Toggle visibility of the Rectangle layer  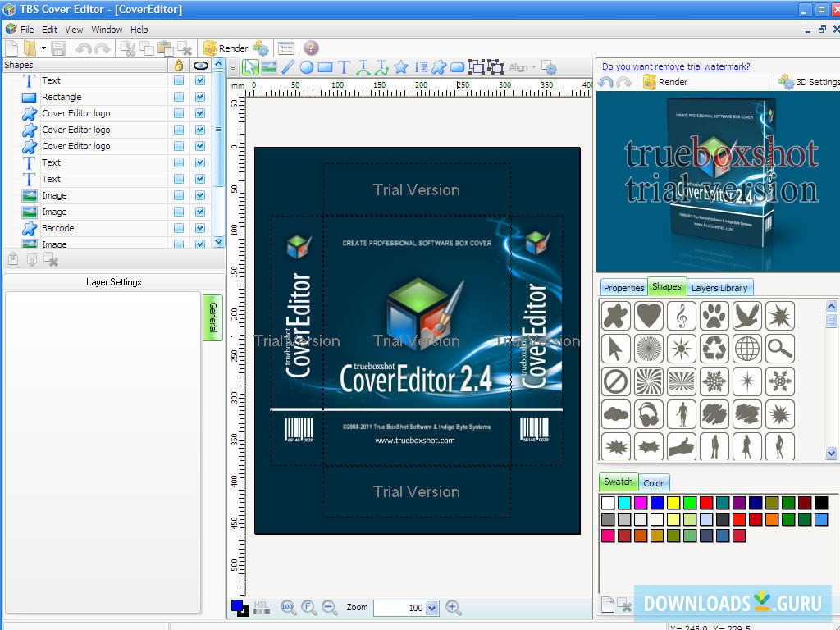(x=200, y=97)
